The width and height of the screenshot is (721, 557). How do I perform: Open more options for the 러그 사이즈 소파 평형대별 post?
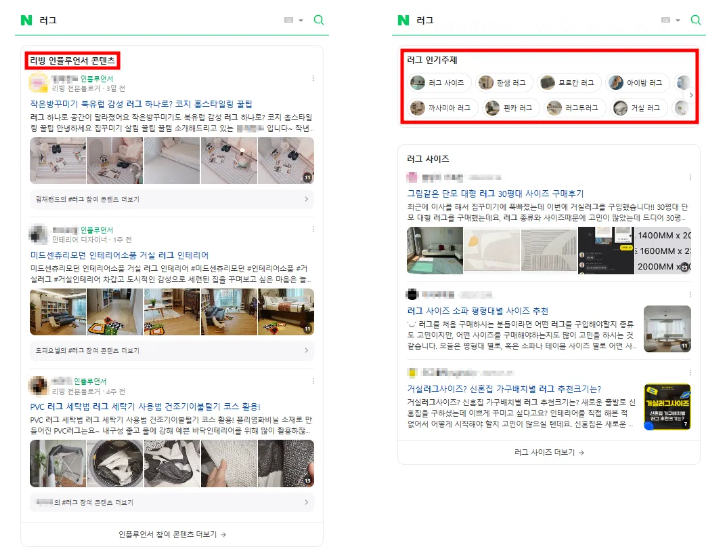tap(690, 294)
